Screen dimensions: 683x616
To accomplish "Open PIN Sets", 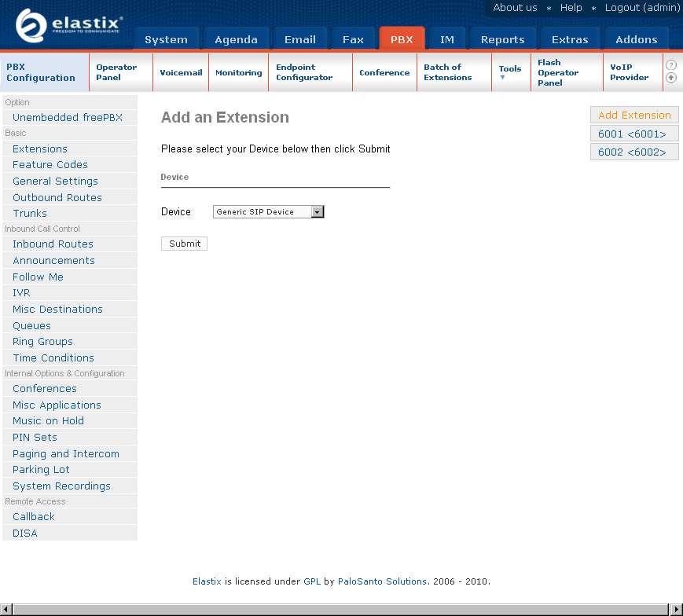I will click(70, 437).
